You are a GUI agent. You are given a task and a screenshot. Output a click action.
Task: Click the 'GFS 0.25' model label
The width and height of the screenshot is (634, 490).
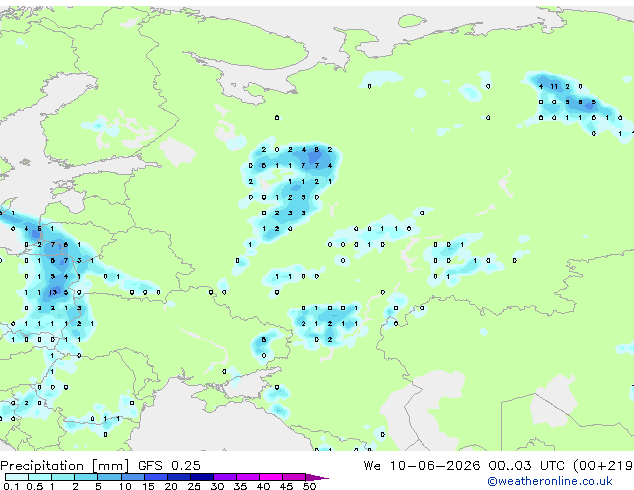(169, 466)
